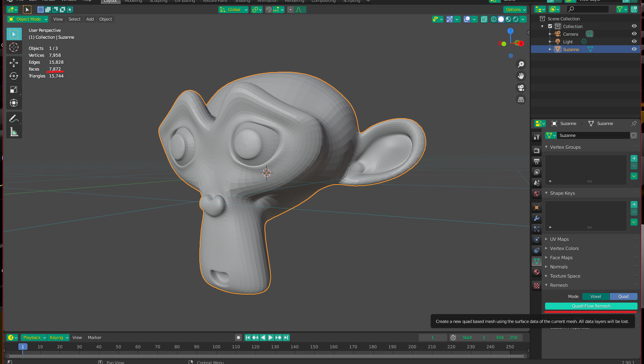Open the Keying dropdown
Viewport: 644px width, 364px height.
click(x=59, y=338)
